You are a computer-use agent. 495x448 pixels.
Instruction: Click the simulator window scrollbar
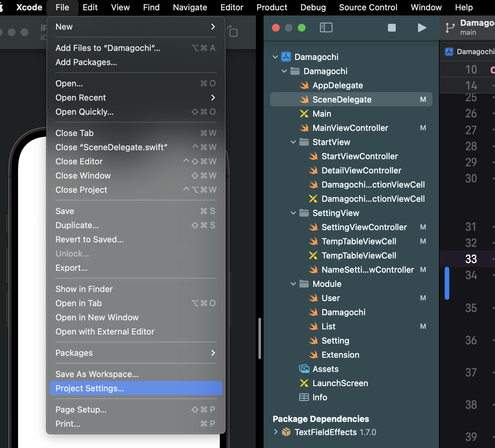tap(259, 338)
